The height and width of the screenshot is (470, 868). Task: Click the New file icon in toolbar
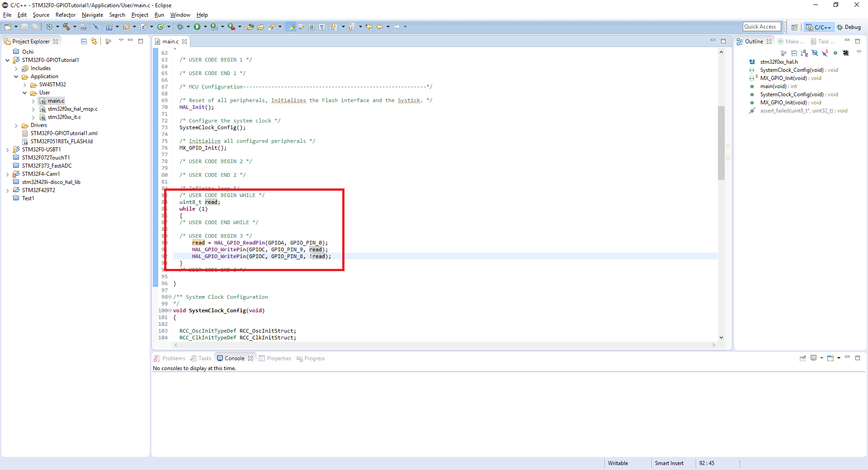(8, 27)
